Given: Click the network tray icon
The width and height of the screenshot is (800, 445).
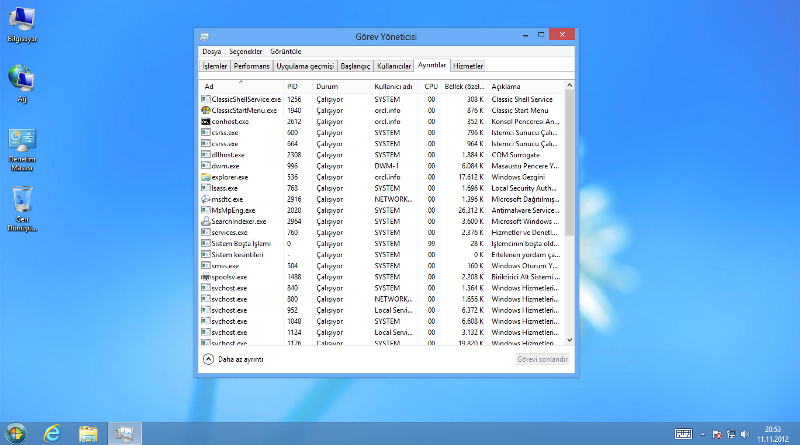Looking at the screenshot, I should 731,434.
